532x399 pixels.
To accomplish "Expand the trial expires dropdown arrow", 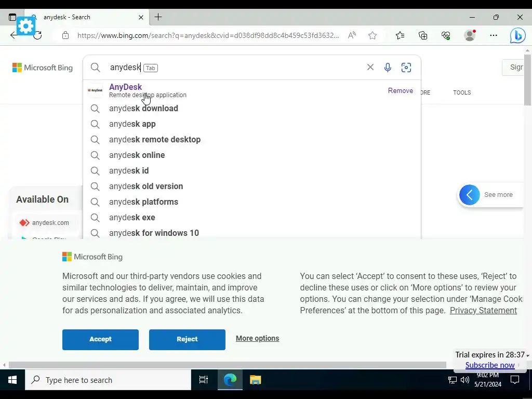I will point(528,355).
